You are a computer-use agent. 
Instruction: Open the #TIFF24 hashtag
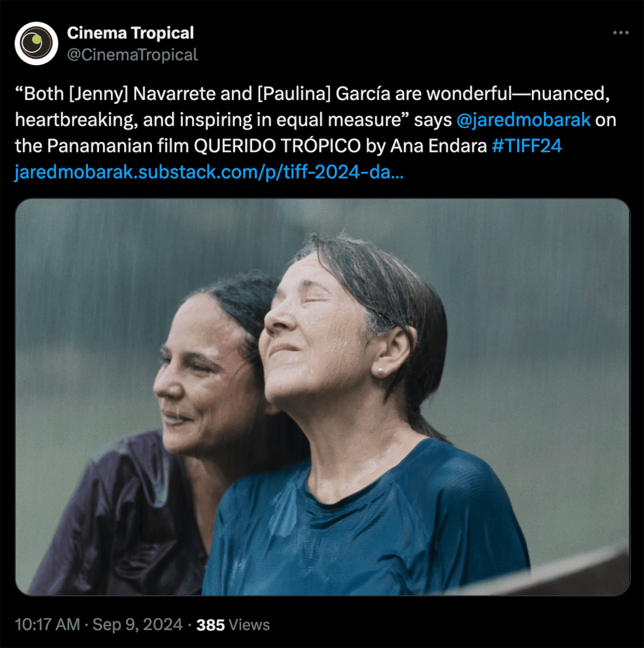coord(526,146)
